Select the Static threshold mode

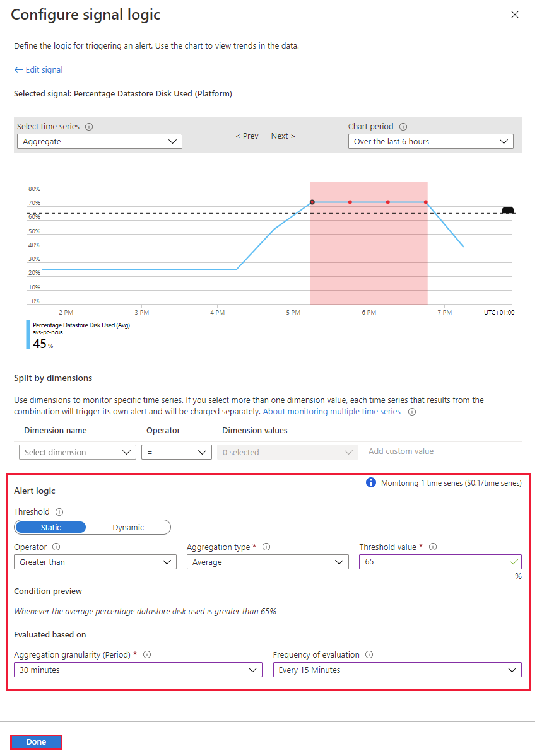click(x=50, y=527)
